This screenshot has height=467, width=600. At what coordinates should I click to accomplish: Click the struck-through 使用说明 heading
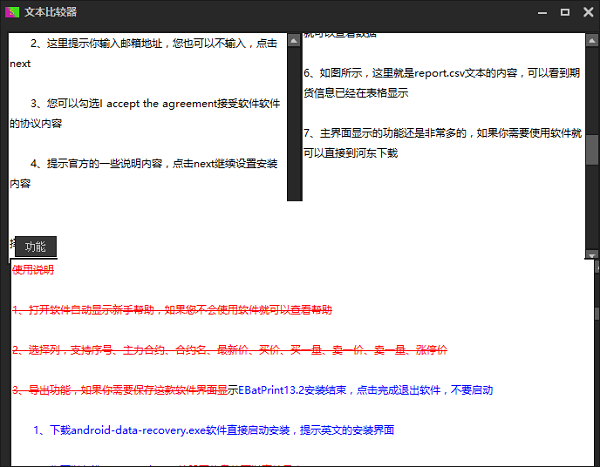(x=33, y=269)
